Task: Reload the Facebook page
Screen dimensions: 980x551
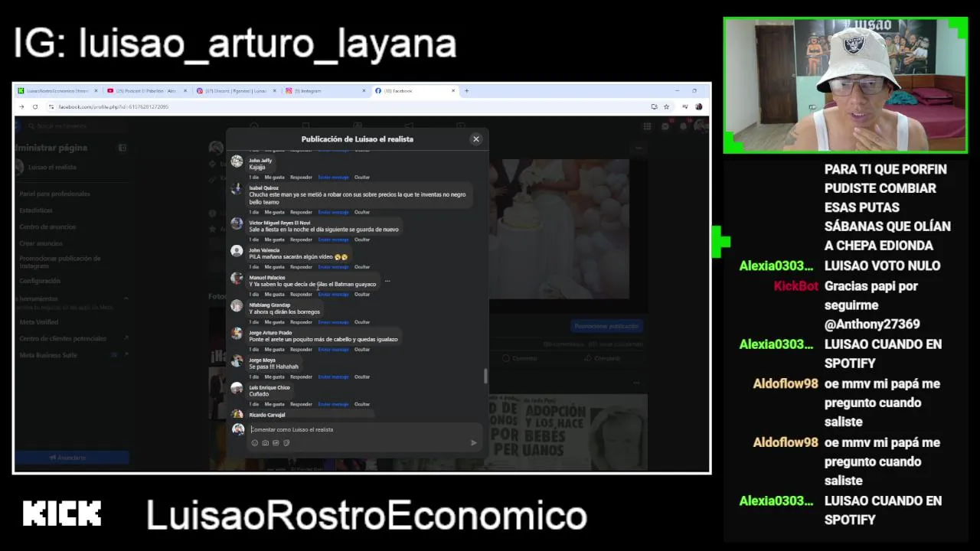Action: tap(35, 107)
